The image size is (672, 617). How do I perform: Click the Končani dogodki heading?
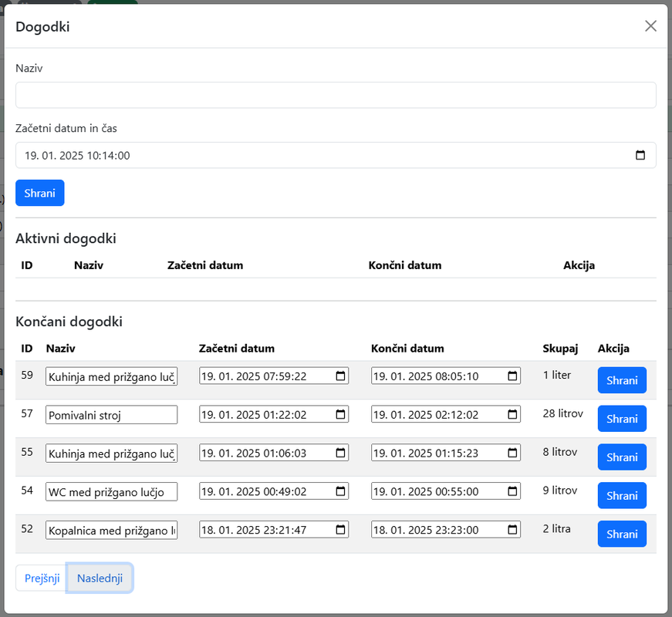pyautogui.click(x=69, y=322)
